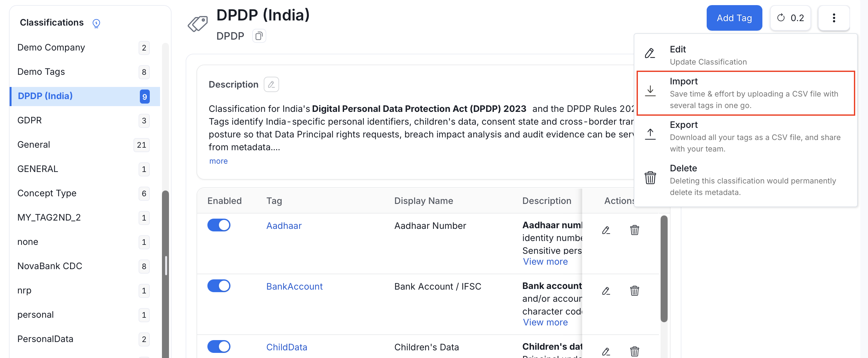Click the Display Name column header
Viewport: 868px width, 358px height.
[x=423, y=201]
